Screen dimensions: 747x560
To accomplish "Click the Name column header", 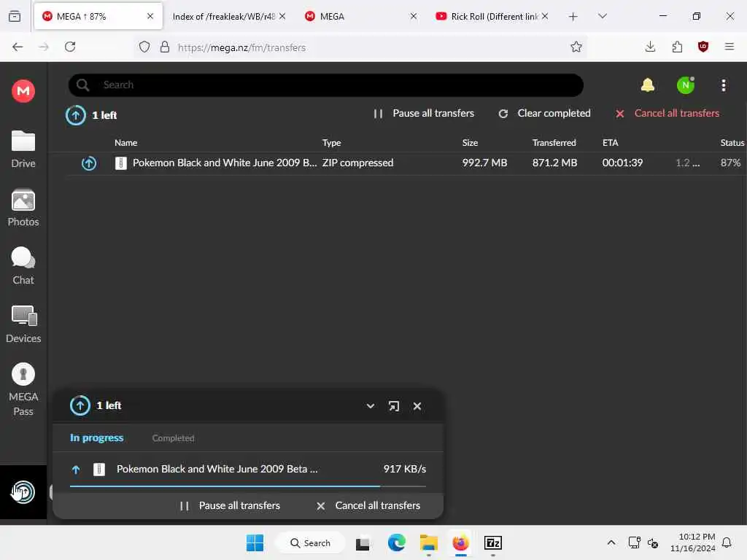I will pos(125,143).
